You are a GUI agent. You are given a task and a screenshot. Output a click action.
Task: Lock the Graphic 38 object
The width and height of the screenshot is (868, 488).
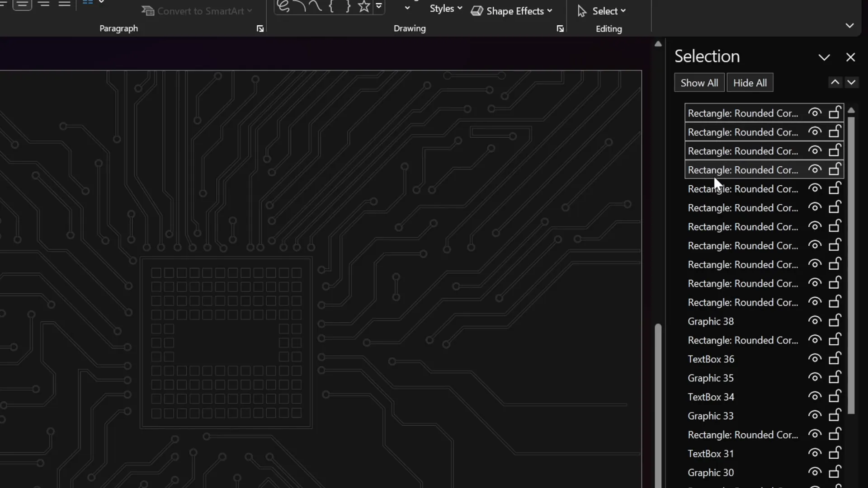835,321
